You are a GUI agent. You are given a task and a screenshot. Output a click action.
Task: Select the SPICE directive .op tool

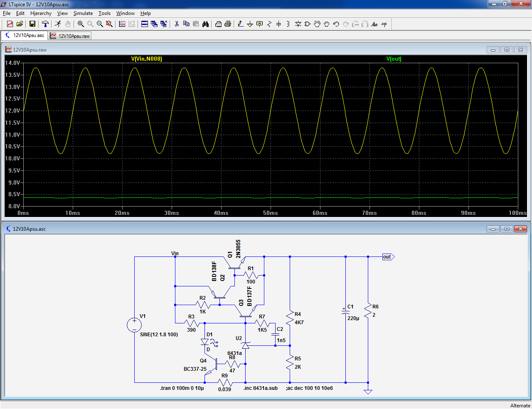click(x=384, y=24)
